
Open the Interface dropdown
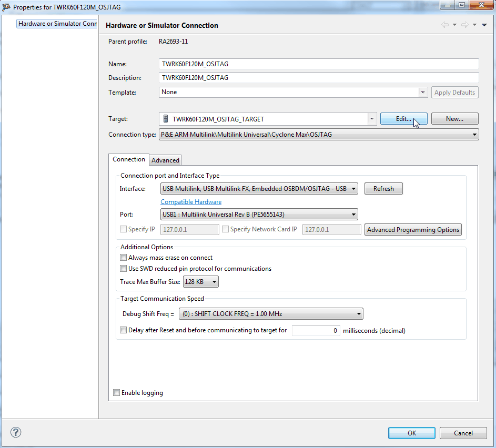point(259,188)
